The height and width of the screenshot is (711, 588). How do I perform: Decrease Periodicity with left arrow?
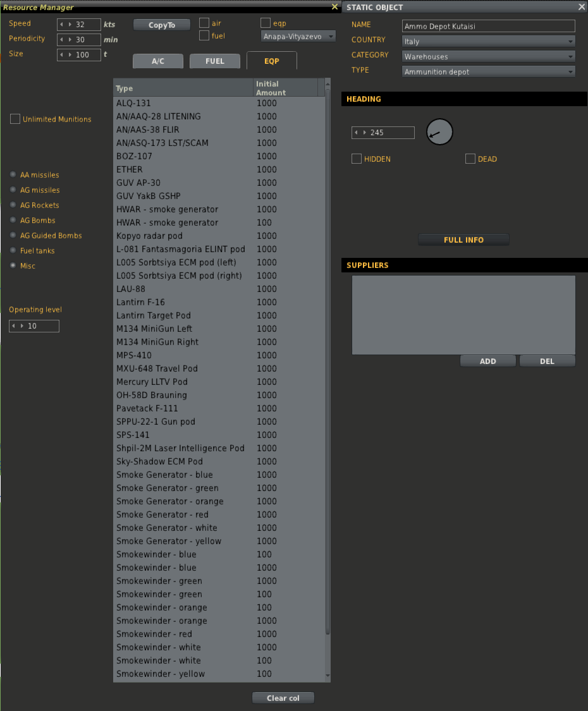[x=62, y=39]
